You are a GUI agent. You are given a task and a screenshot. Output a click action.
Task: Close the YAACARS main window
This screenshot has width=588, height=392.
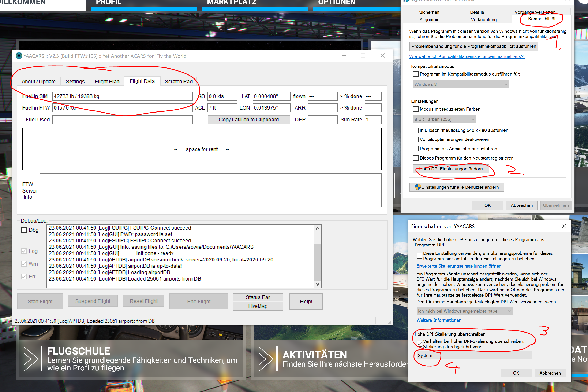[382, 55]
